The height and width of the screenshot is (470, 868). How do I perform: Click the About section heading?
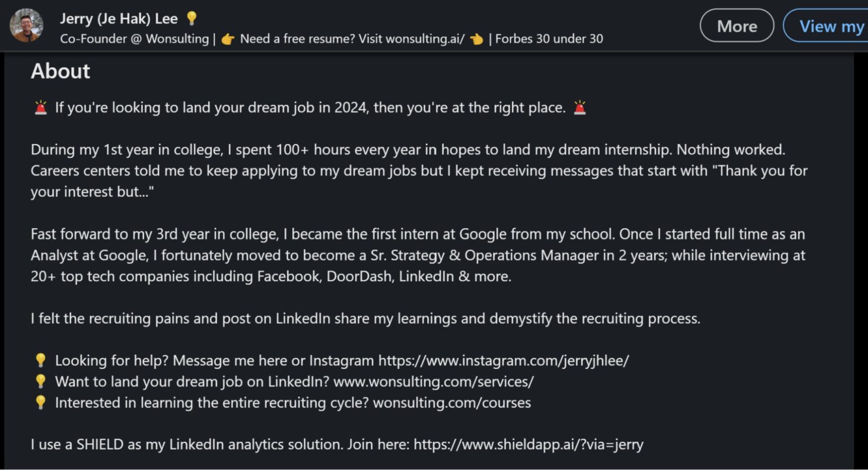click(60, 71)
